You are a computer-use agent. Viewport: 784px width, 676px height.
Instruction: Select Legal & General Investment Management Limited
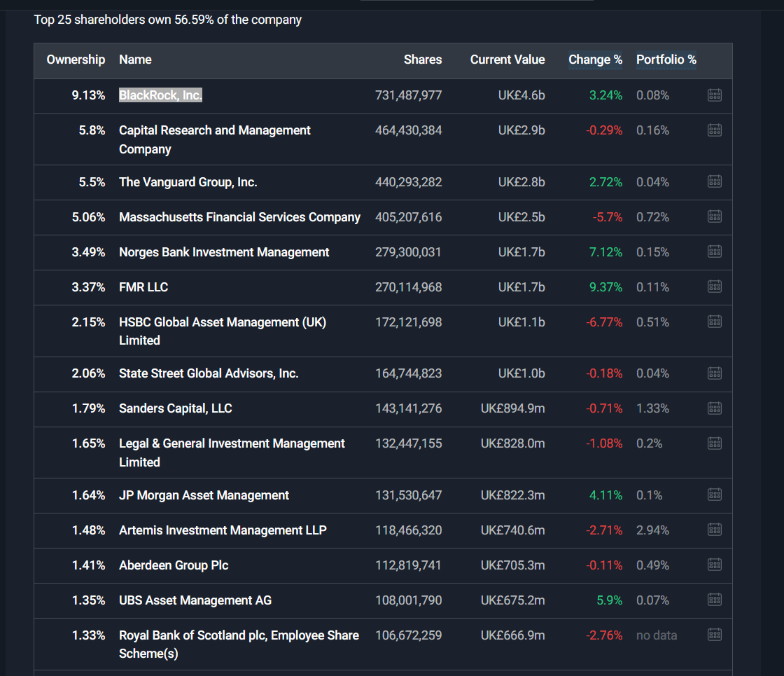click(x=232, y=452)
